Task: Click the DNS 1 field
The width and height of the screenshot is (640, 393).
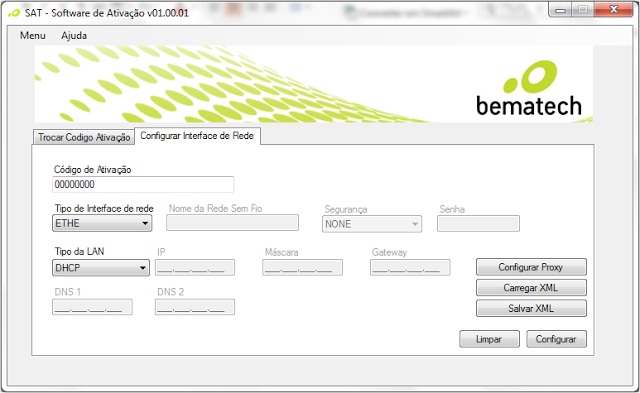Action: click(92, 307)
